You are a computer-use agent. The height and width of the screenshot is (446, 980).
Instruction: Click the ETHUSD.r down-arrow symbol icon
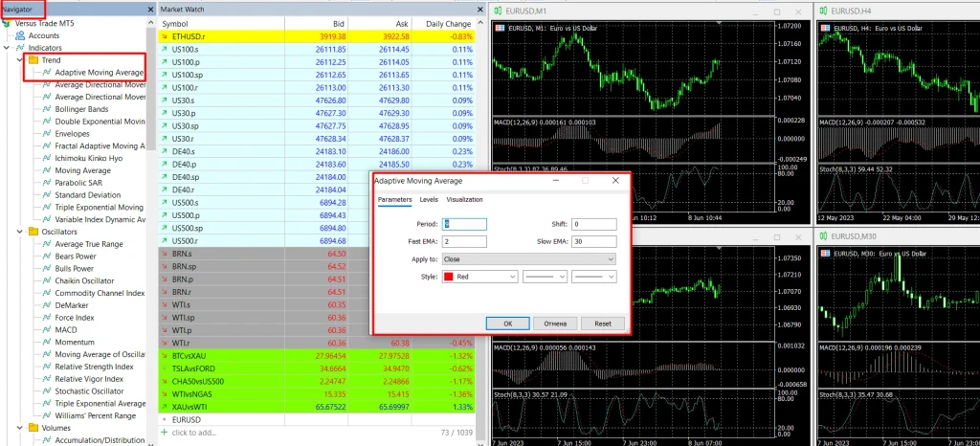(165, 37)
